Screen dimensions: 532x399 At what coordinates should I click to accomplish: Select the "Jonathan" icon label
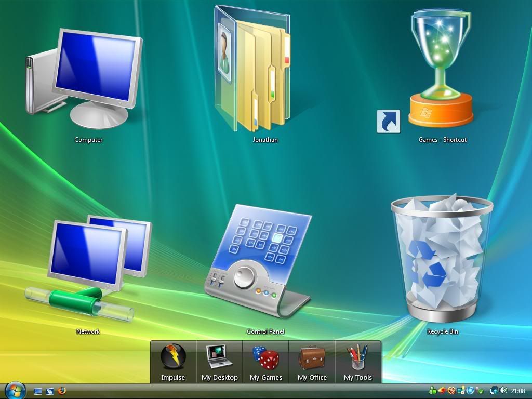click(x=265, y=140)
